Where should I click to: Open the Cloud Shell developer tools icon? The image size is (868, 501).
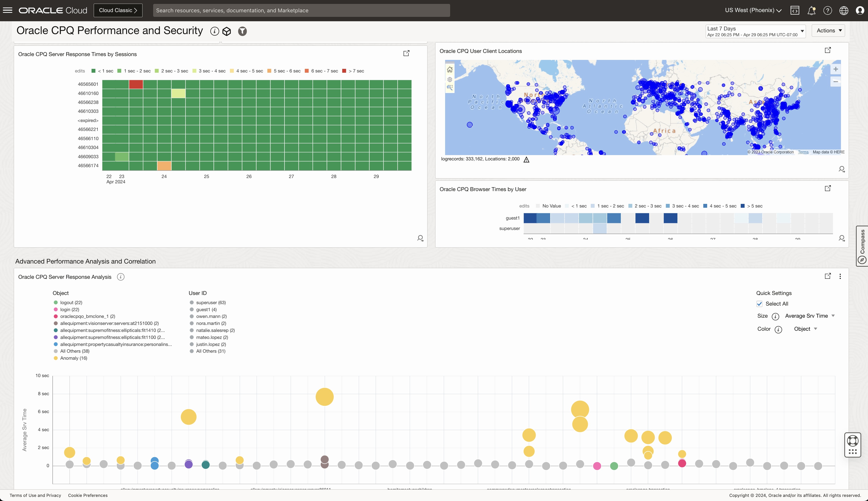795,10
